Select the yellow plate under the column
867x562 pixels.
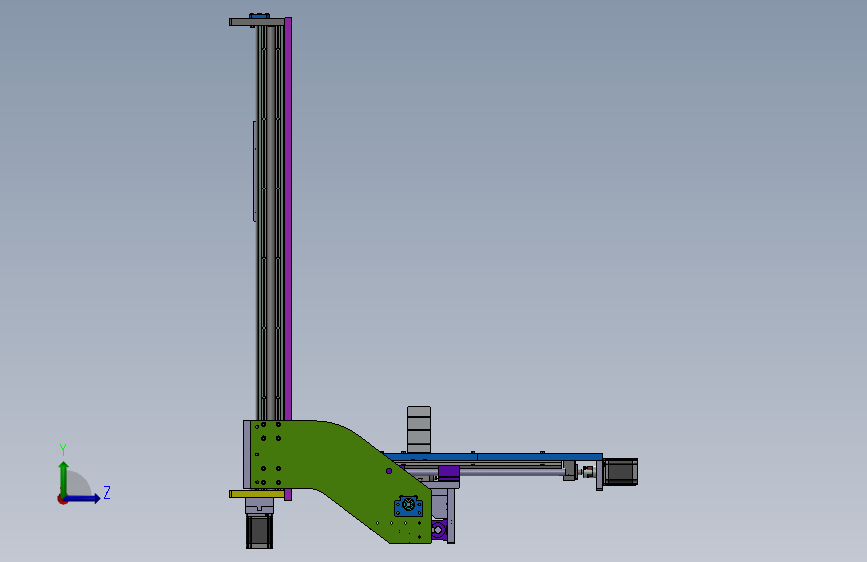(257, 494)
